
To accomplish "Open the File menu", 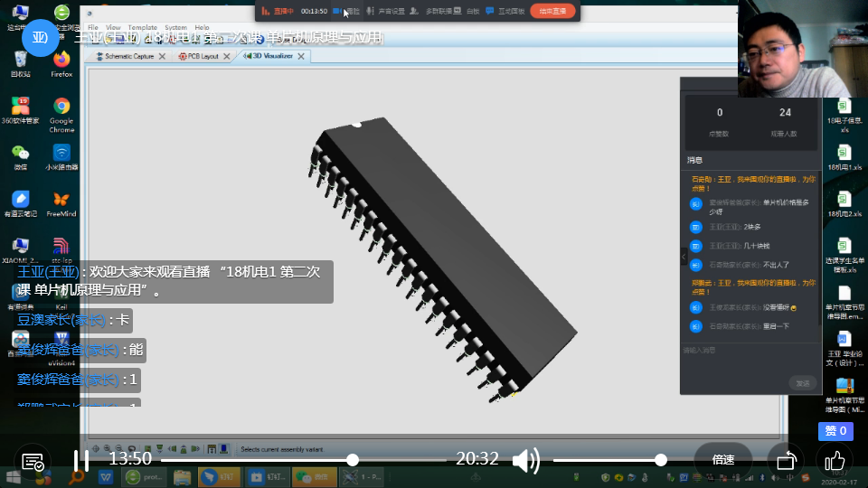I will click(93, 27).
